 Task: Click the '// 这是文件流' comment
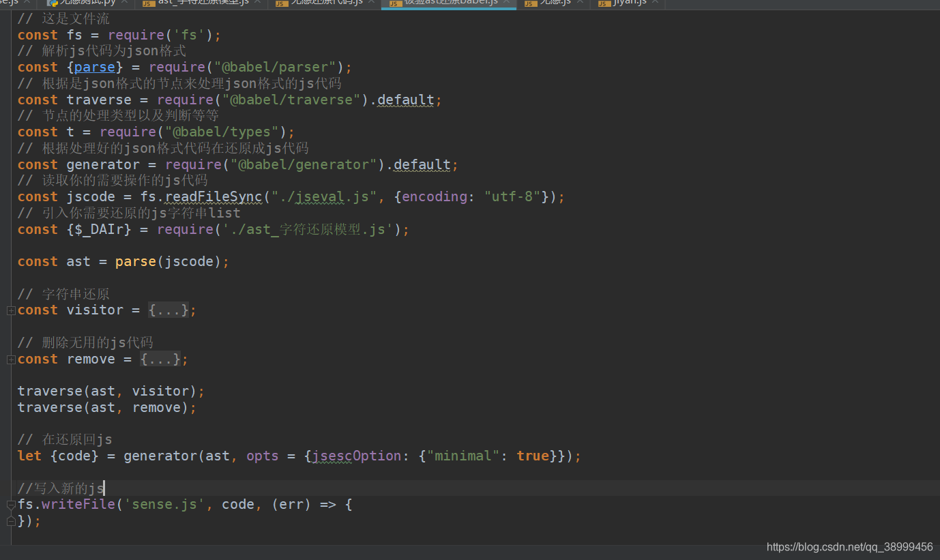point(63,18)
